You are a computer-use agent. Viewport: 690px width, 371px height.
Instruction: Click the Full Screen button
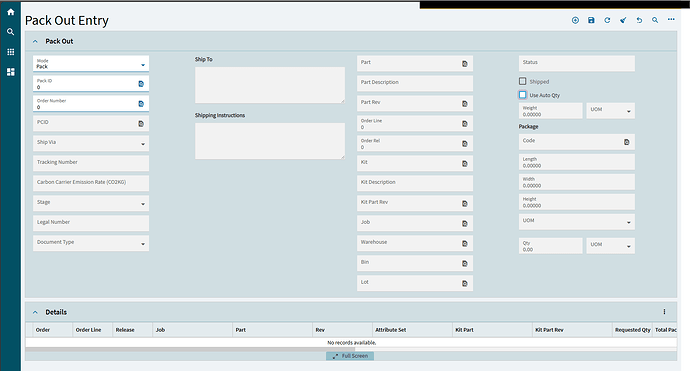click(350, 356)
